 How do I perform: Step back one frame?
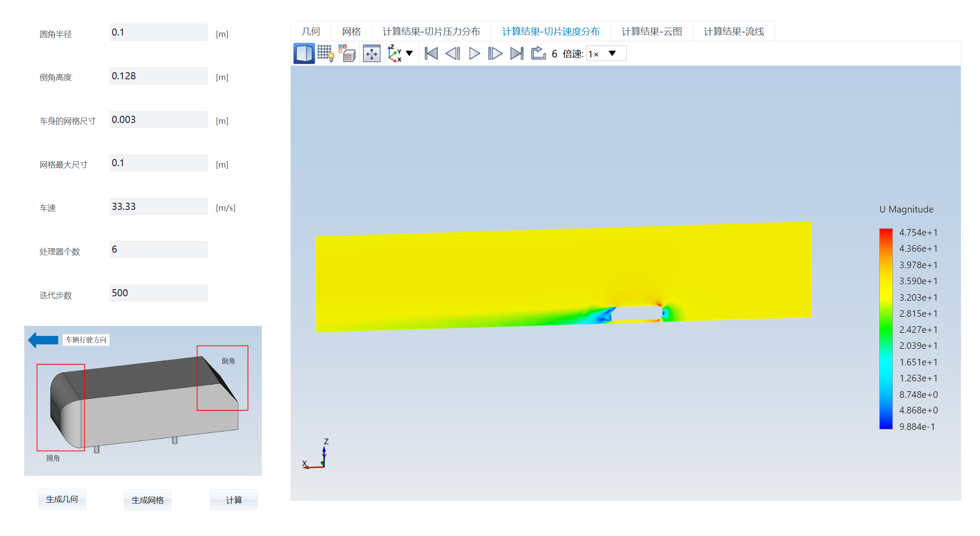[453, 54]
